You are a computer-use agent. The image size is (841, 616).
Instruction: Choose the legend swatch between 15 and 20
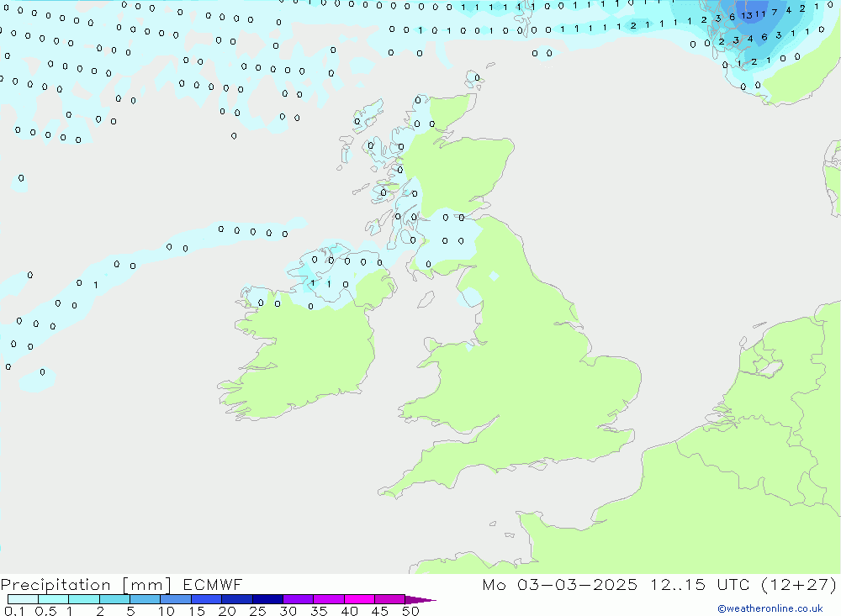point(207,599)
